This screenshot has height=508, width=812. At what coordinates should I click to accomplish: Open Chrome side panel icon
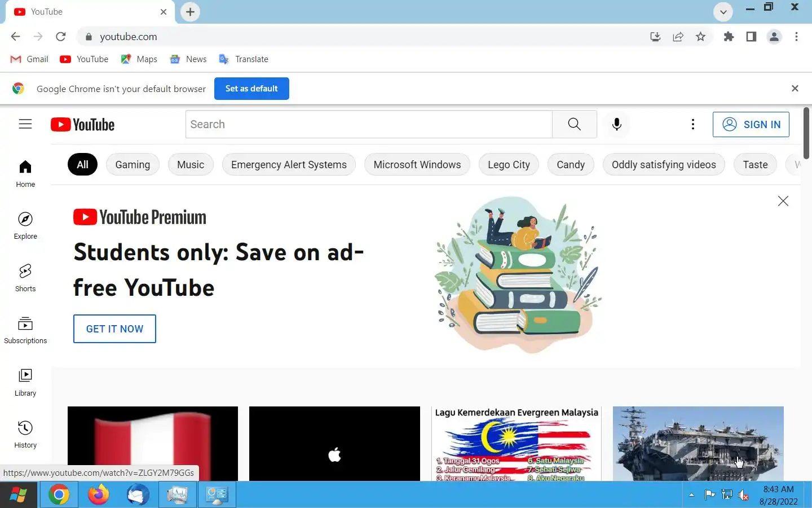pyautogui.click(x=751, y=37)
